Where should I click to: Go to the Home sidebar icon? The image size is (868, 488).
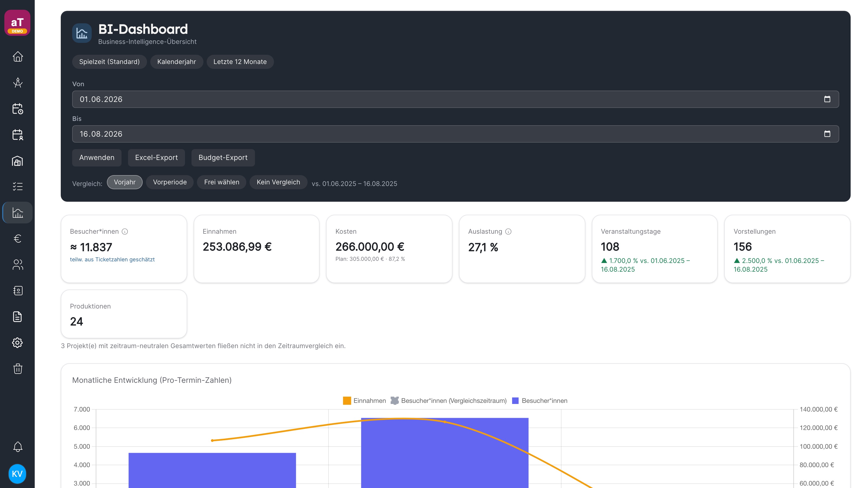coord(18,56)
